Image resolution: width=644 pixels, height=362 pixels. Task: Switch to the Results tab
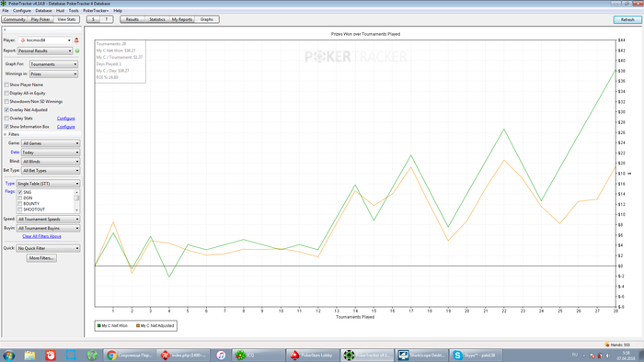[132, 19]
